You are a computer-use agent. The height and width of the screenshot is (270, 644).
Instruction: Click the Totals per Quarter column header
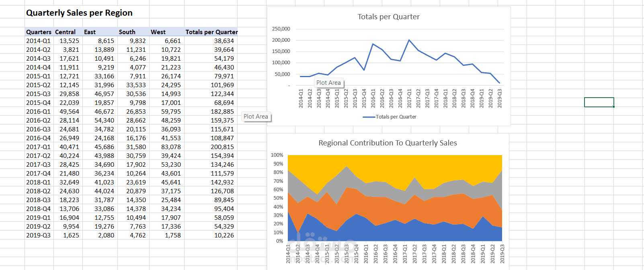click(211, 32)
